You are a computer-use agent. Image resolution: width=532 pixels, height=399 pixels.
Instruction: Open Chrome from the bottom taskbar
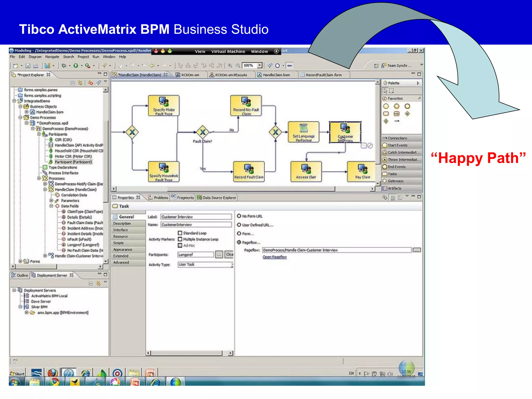54,382
